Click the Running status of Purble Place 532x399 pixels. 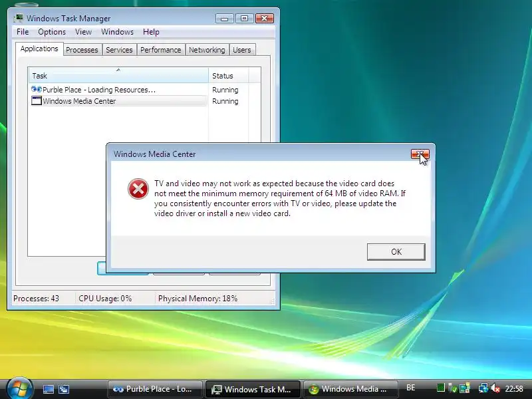pos(225,90)
